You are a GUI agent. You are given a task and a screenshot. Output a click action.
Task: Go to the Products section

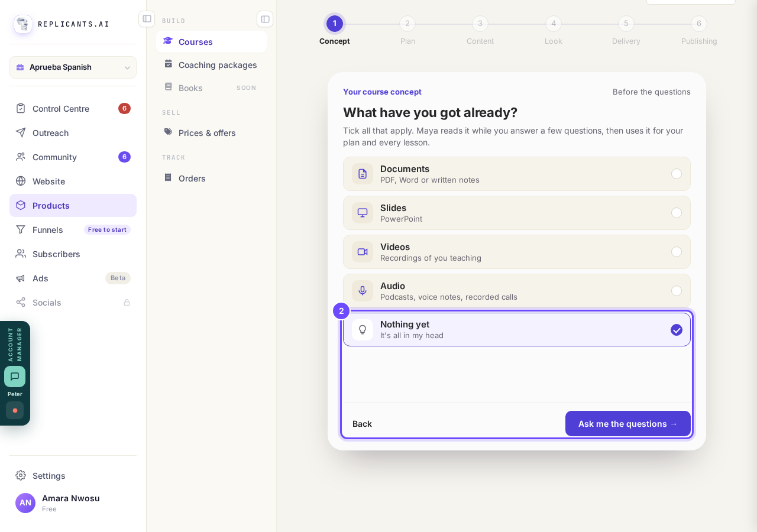[x=73, y=205]
